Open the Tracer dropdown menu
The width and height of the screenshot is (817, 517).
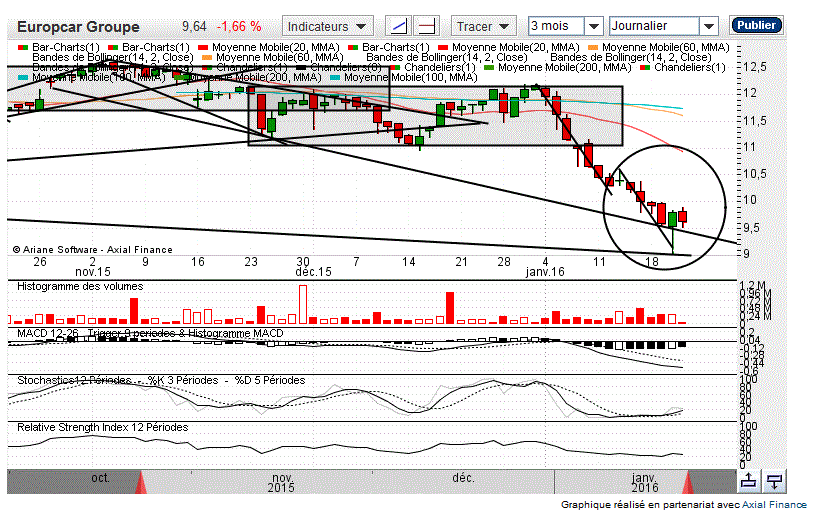[483, 26]
